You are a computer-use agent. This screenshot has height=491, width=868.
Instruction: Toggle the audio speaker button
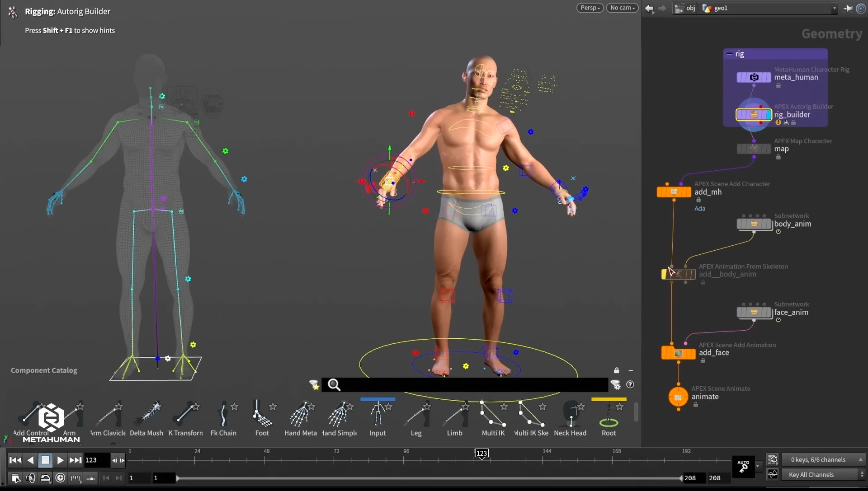click(30, 478)
